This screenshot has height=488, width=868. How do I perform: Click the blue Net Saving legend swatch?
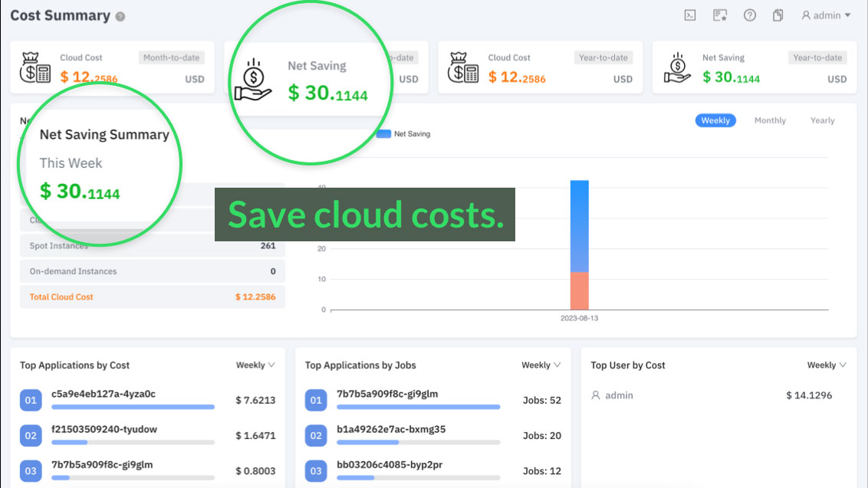pyautogui.click(x=383, y=134)
